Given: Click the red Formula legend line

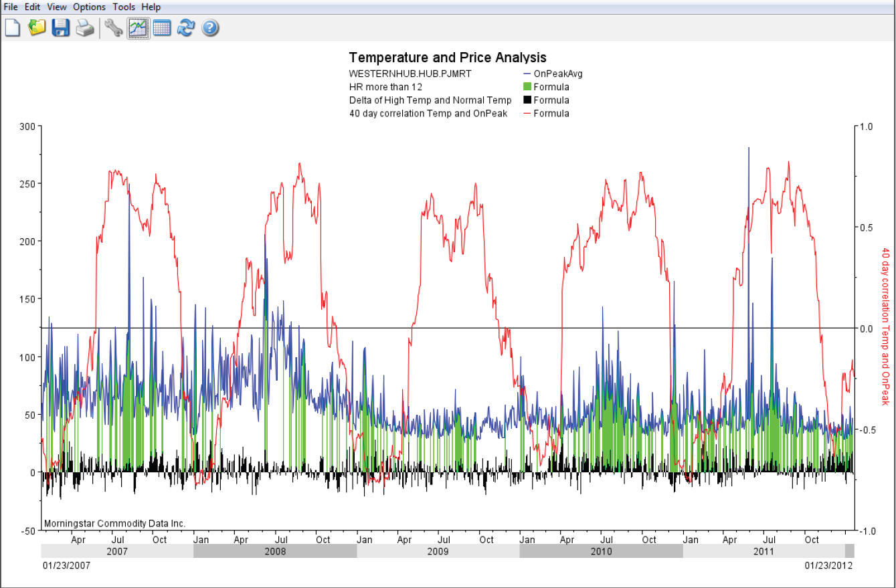Looking at the screenshot, I should click(527, 114).
